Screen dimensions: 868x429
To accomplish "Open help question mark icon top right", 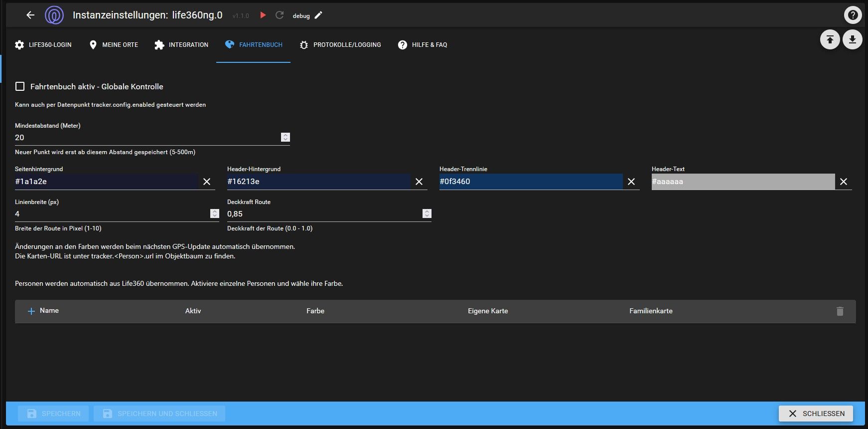I will coord(853,15).
